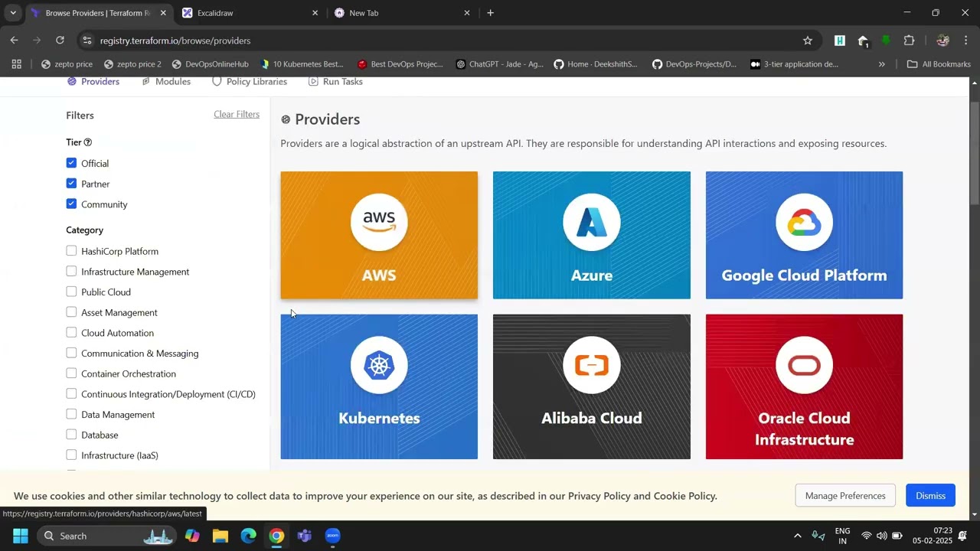Viewport: 980px width, 551px height.
Task: Open the Google Cloud Platform provider card
Action: (804, 235)
